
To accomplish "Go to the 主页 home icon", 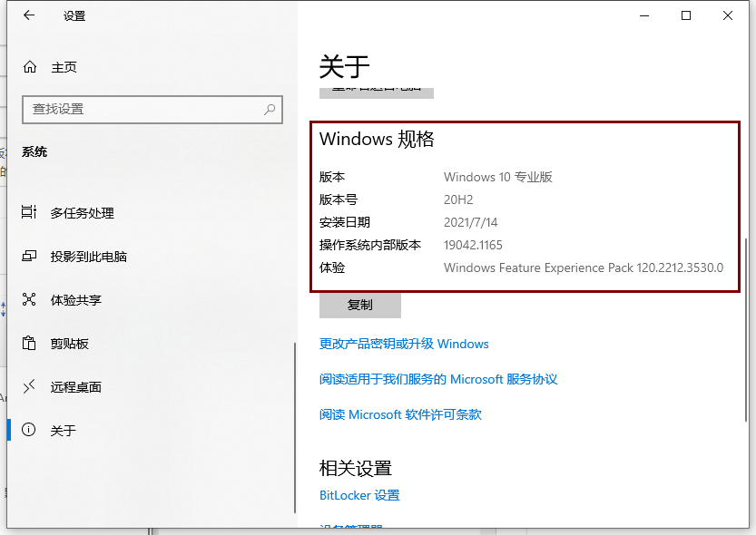I will coord(30,67).
